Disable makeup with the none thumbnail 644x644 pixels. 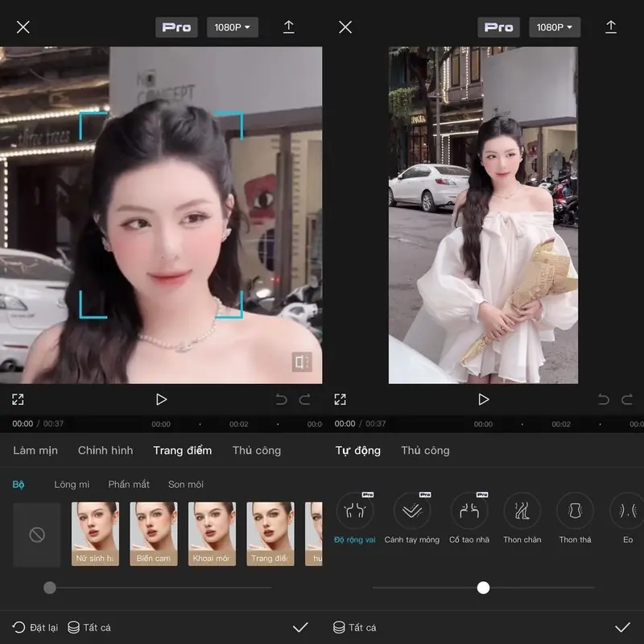click(37, 533)
